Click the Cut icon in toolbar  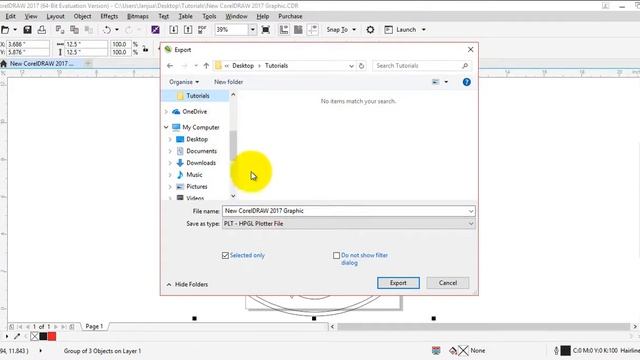point(60,30)
